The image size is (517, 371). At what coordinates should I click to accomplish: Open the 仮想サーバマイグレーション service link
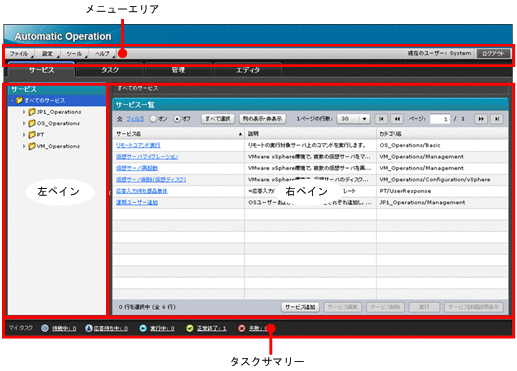click(x=147, y=157)
